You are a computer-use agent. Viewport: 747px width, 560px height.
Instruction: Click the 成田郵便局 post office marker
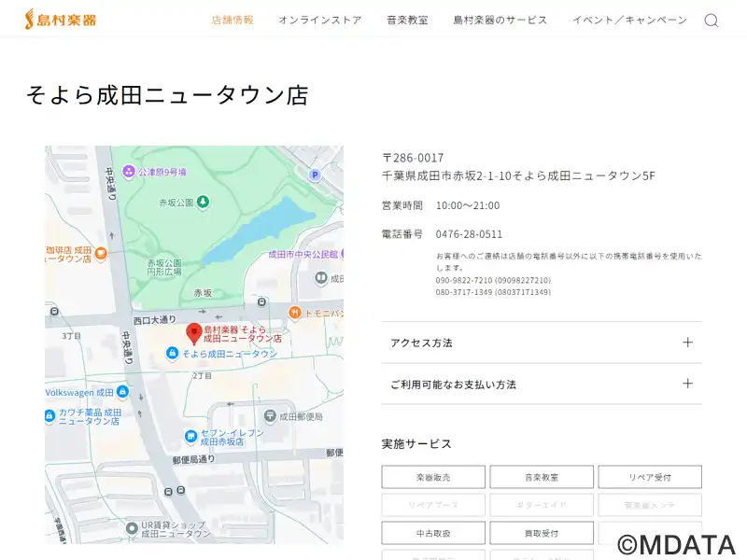coord(270,416)
